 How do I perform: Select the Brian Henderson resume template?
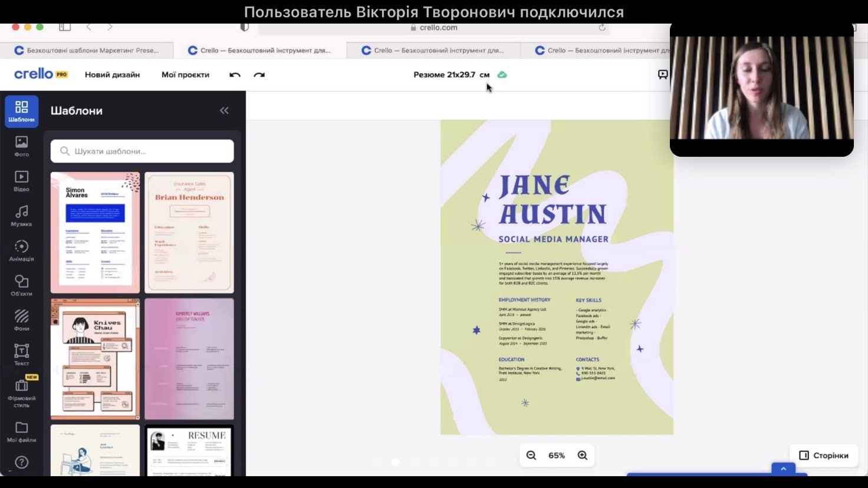[x=189, y=233]
